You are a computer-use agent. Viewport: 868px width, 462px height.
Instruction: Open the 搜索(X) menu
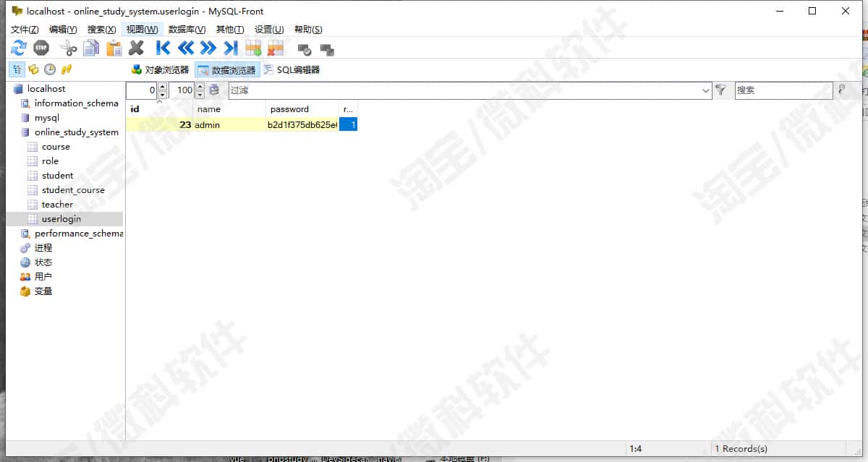pos(101,30)
